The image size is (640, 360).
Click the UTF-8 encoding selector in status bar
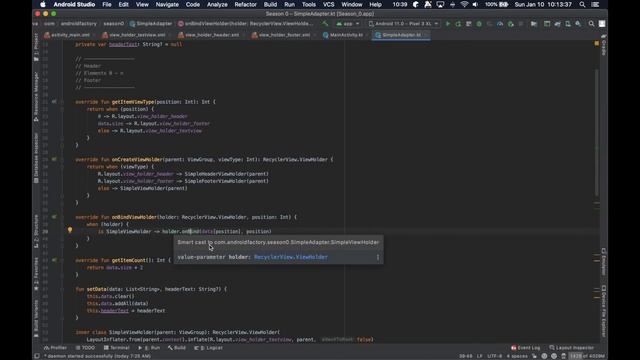[x=495, y=356]
